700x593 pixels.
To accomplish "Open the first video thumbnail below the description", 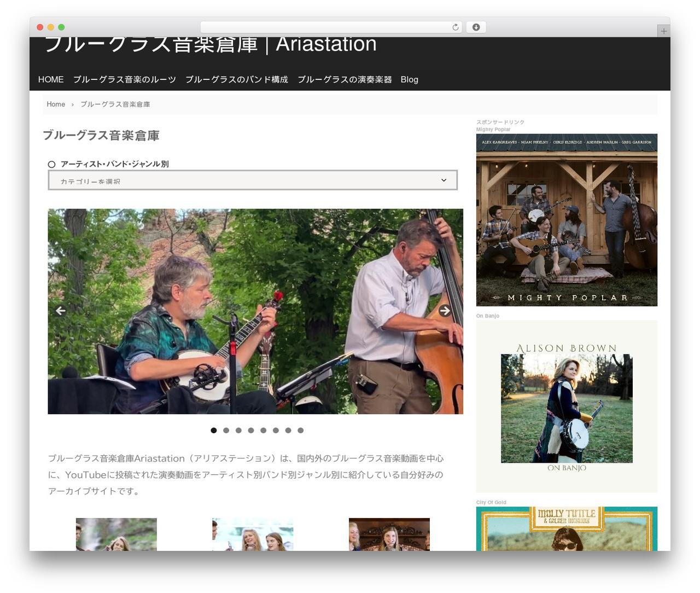I will click(116, 534).
